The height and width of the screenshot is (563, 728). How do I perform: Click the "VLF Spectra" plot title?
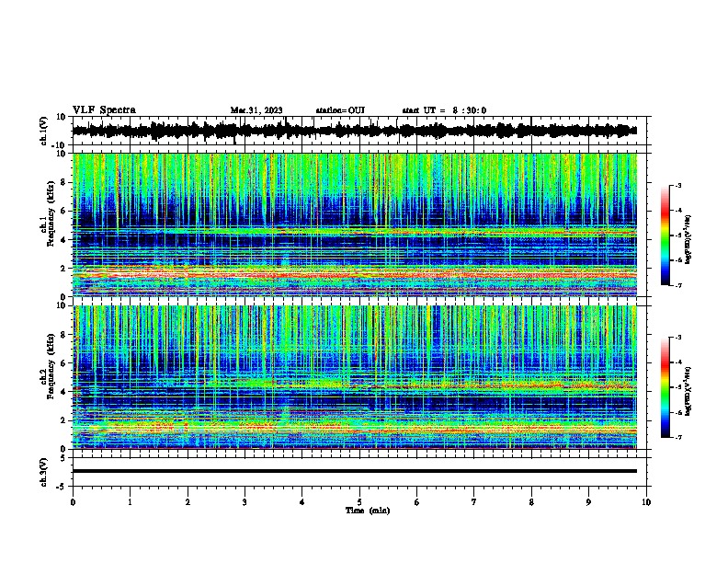(104, 110)
